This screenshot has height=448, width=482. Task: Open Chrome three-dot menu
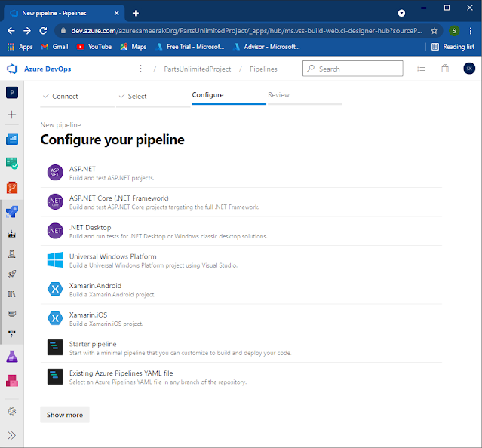pyautogui.click(x=471, y=31)
